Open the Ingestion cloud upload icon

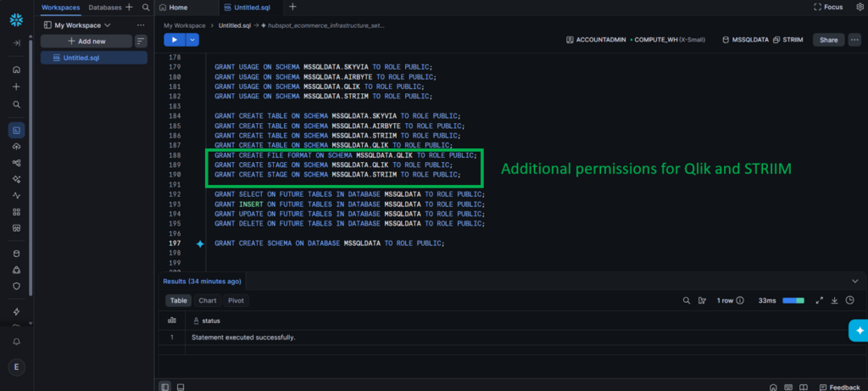[17, 146]
